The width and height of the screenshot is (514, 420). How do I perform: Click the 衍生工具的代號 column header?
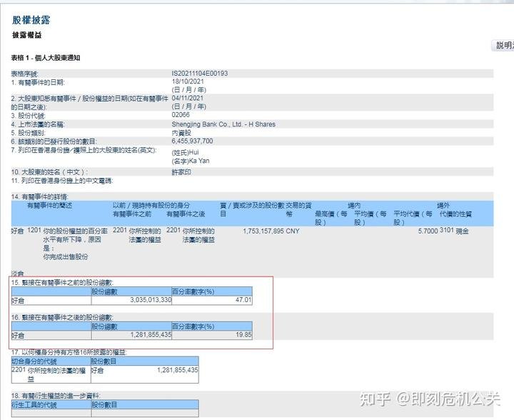[x=34, y=405]
